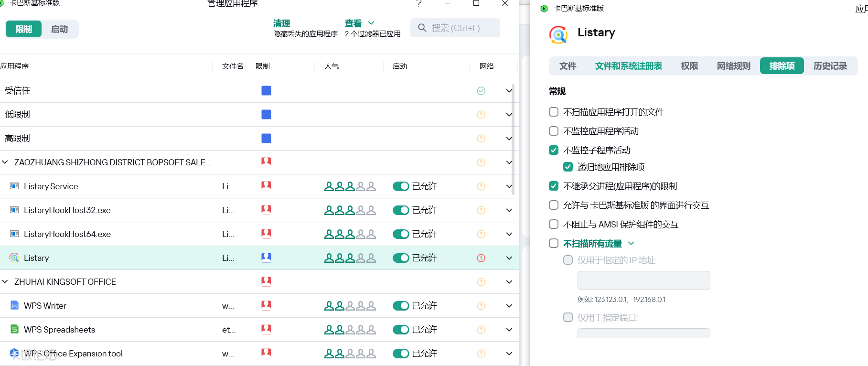Open row dropdown arrow for Listary

(509, 258)
